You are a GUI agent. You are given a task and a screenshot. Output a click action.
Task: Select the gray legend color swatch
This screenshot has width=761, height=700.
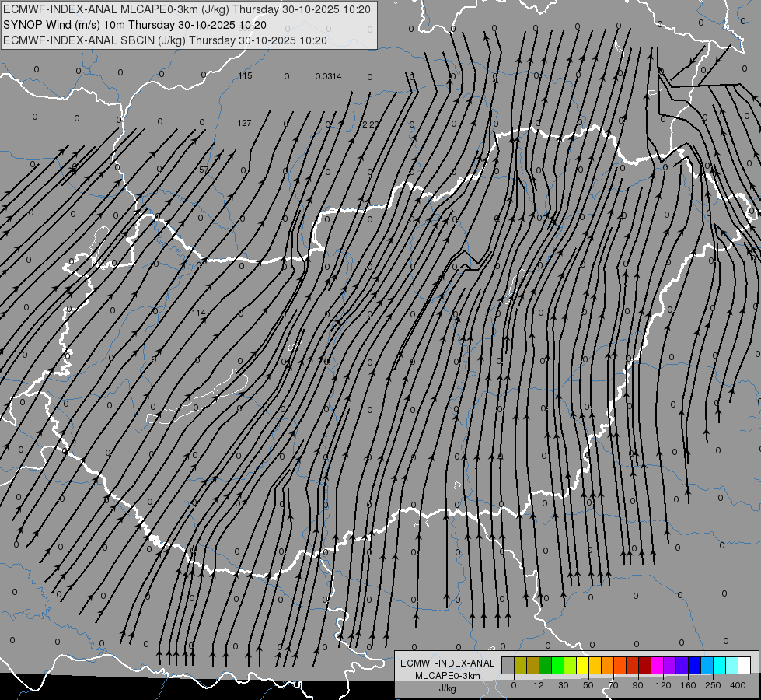[x=508, y=665]
